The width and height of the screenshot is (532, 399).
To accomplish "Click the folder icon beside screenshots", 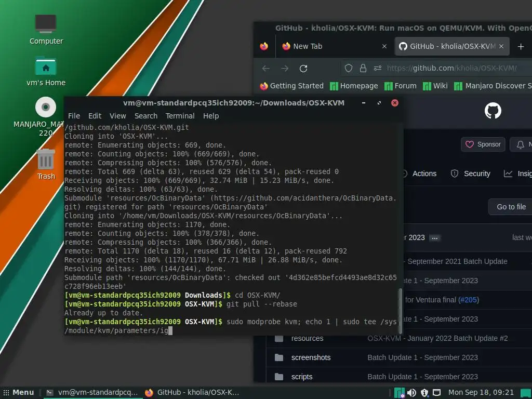I will (279, 357).
